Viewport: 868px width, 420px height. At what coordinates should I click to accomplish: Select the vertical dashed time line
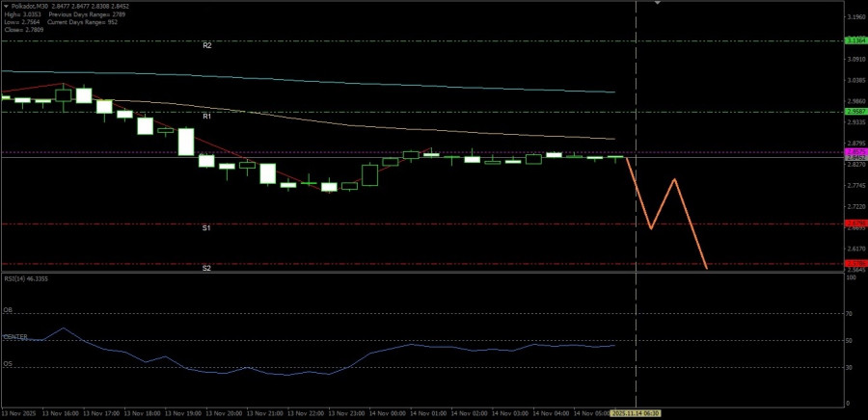pos(637,204)
